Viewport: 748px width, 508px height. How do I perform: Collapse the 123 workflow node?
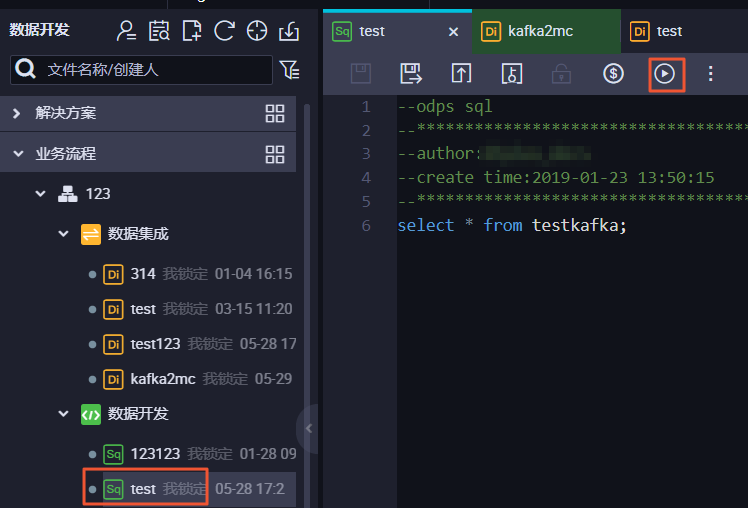[x=41, y=194]
